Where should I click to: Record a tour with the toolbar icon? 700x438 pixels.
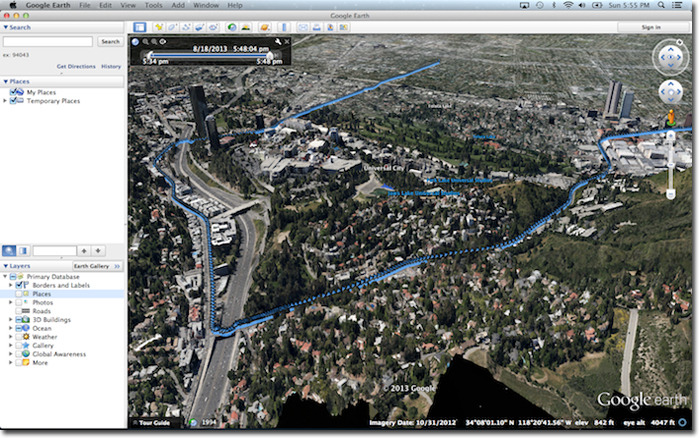pyautogui.click(x=213, y=27)
